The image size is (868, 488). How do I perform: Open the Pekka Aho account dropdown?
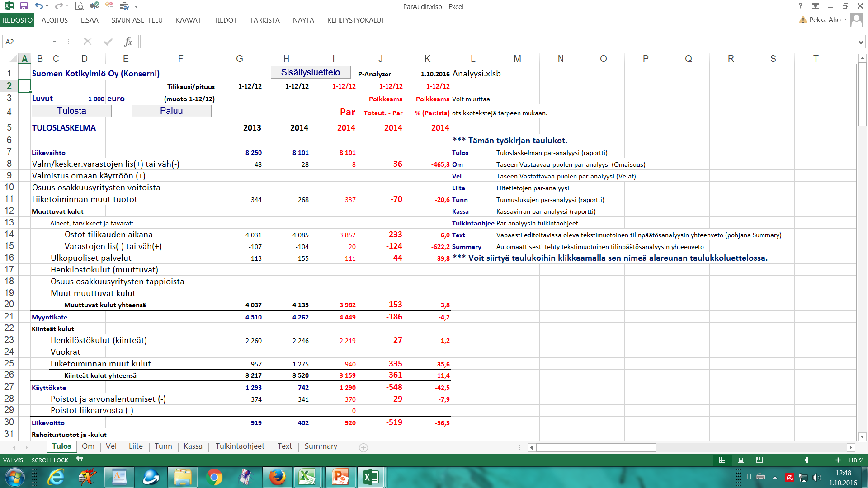tap(828, 20)
